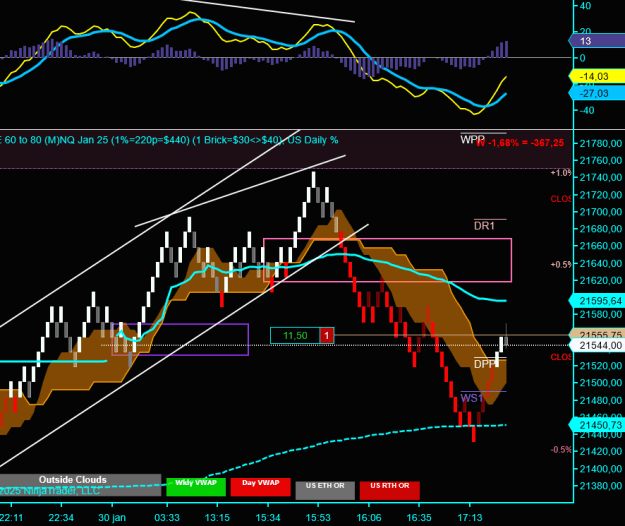This screenshot has width=625, height=526.
Task: Click the red Day VWAP button
Action: 261,487
